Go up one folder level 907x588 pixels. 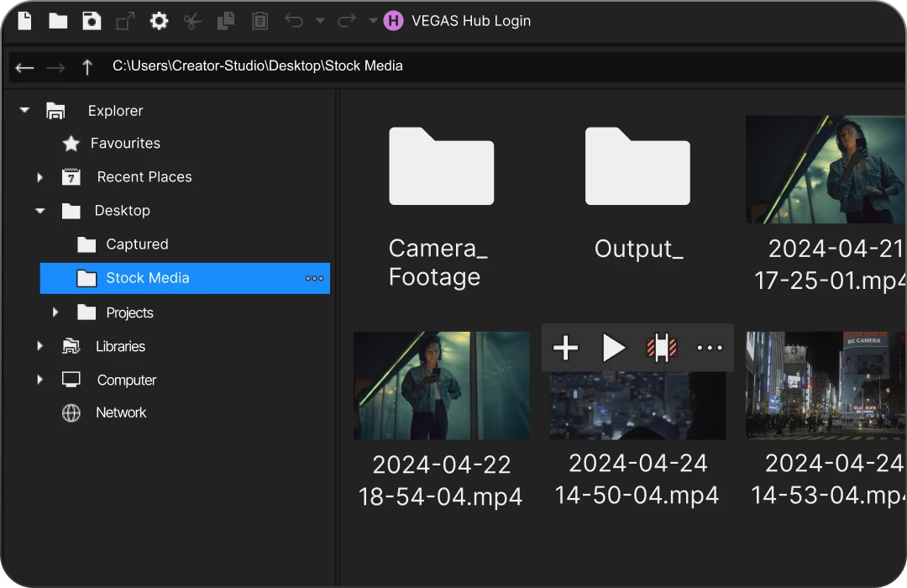[87, 67]
